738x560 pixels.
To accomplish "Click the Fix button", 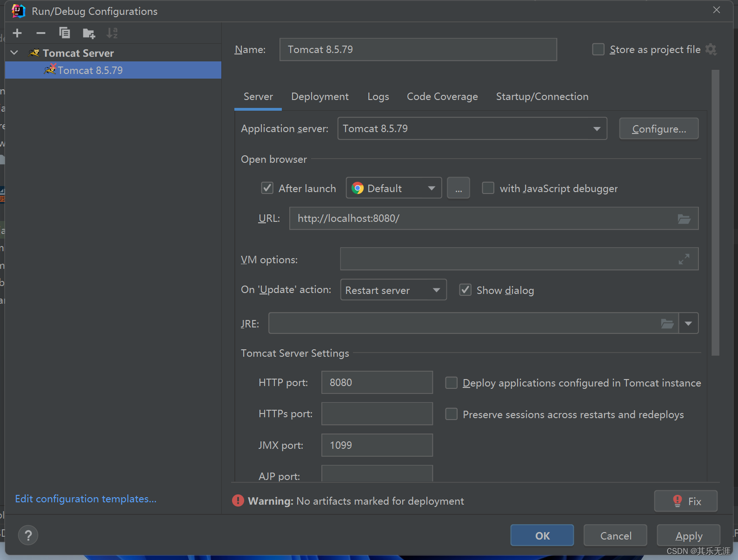I will click(686, 501).
